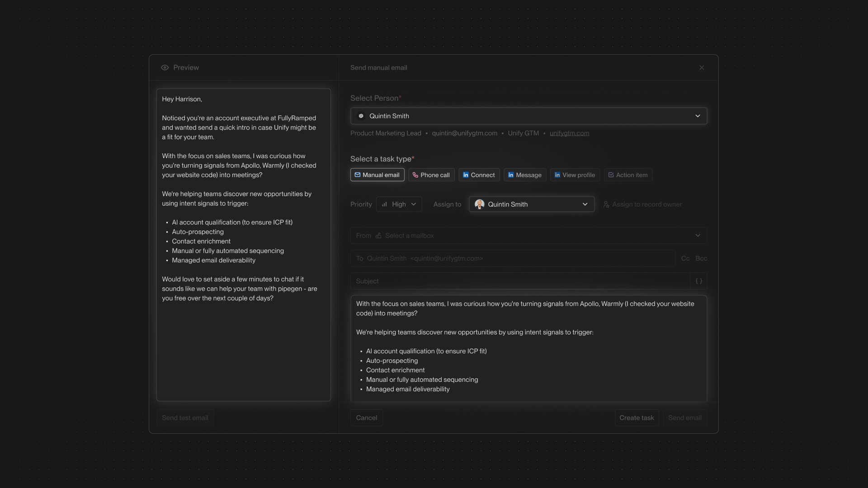Click Quintin Smith's avatar in Assign to
Viewport: 868px width, 488px height.
click(480, 204)
